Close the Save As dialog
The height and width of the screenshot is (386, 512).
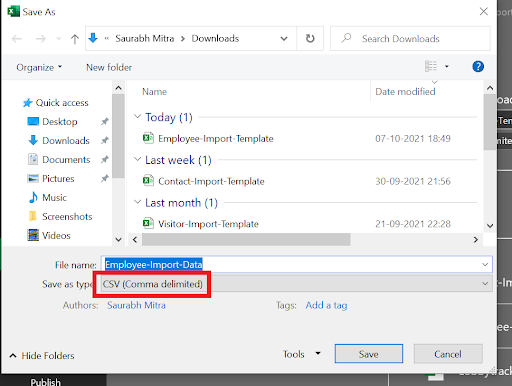point(484,12)
